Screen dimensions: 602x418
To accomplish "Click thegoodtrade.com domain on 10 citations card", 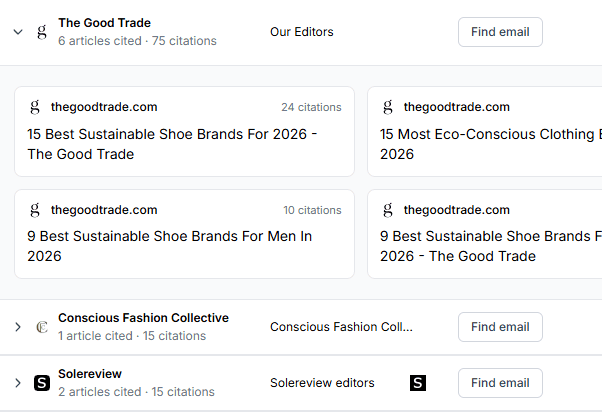I will (x=104, y=210).
